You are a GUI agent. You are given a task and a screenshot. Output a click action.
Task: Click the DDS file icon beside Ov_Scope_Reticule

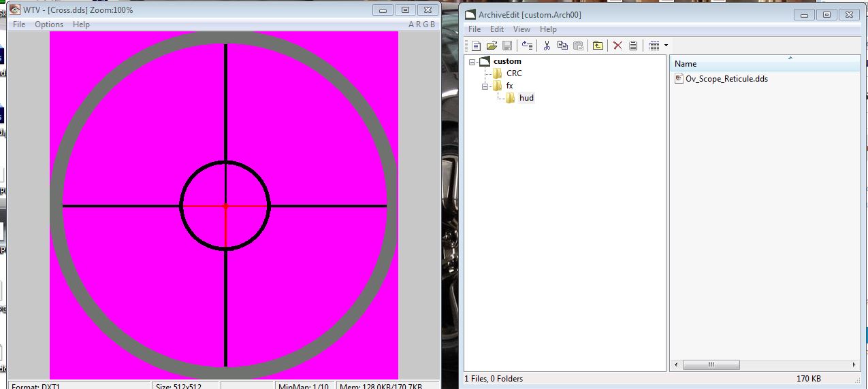[679, 78]
